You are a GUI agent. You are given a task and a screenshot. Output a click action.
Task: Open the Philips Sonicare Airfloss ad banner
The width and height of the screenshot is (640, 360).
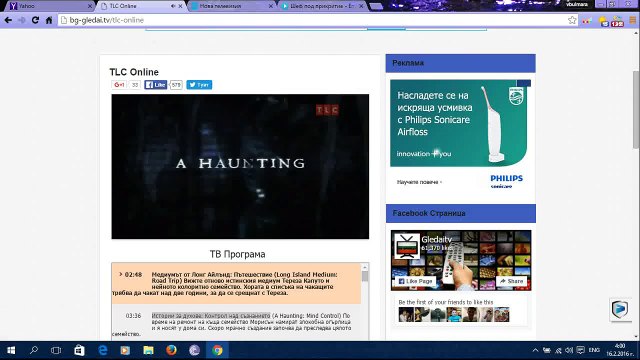click(460, 123)
